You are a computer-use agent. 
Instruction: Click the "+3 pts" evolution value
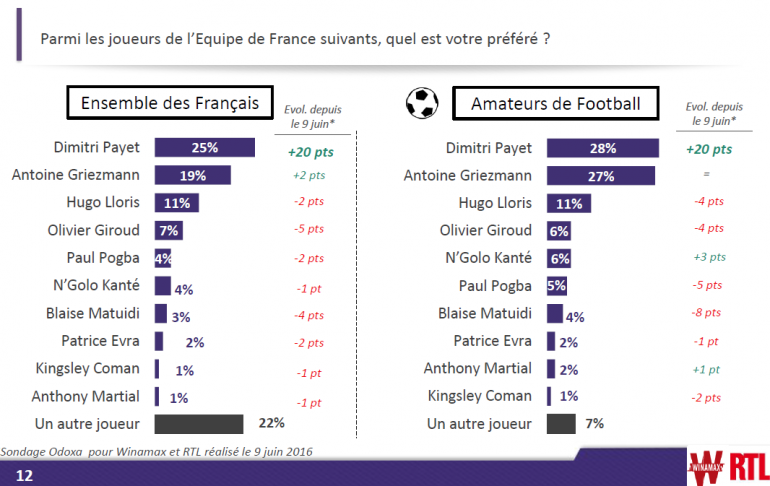[x=708, y=257]
